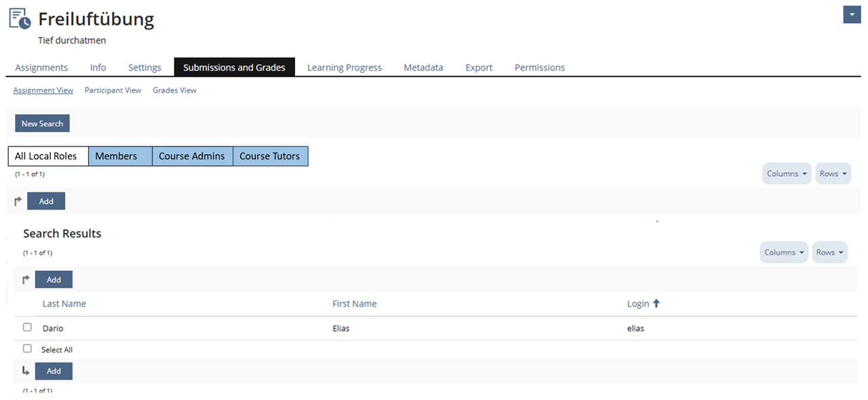
Task: Go to the Settings tab
Action: pyautogui.click(x=144, y=68)
